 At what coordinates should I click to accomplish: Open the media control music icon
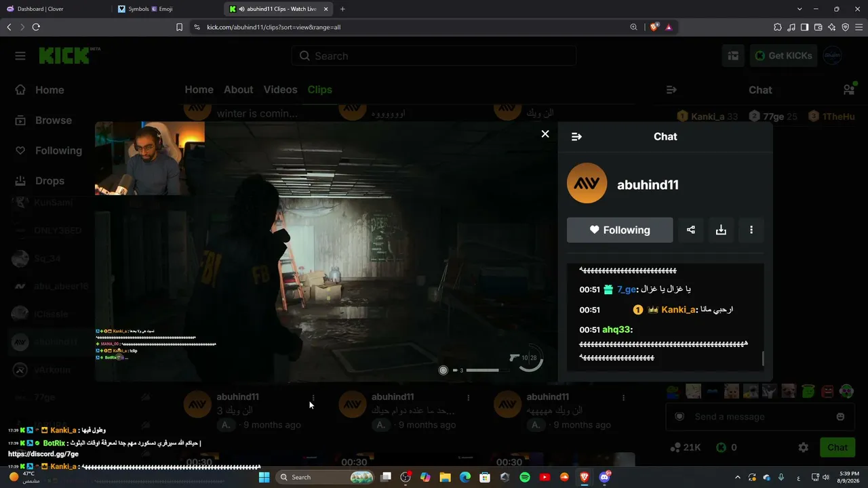click(791, 27)
